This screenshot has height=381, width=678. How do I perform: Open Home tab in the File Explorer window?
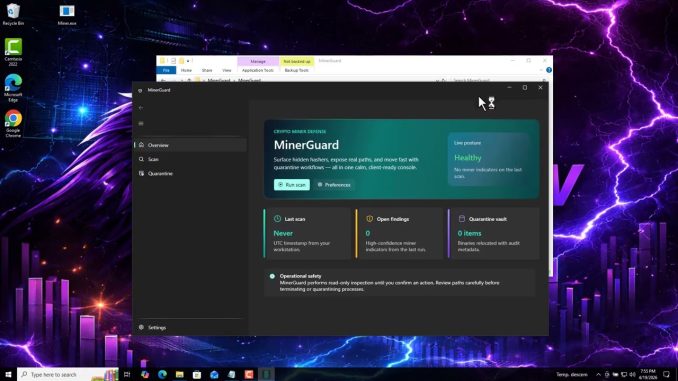pyautogui.click(x=186, y=70)
